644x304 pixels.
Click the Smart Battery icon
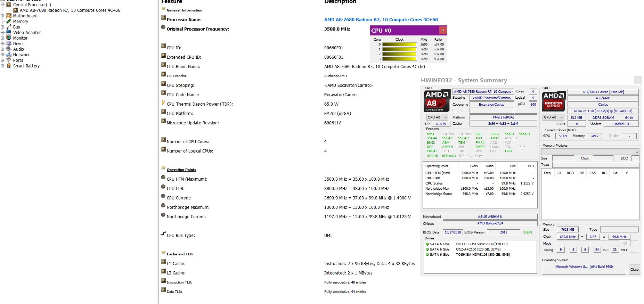(9, 66)
